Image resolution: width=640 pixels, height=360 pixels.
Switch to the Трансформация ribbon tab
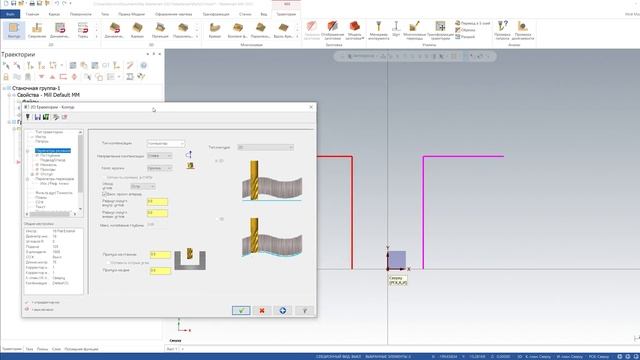coord(216,14)
